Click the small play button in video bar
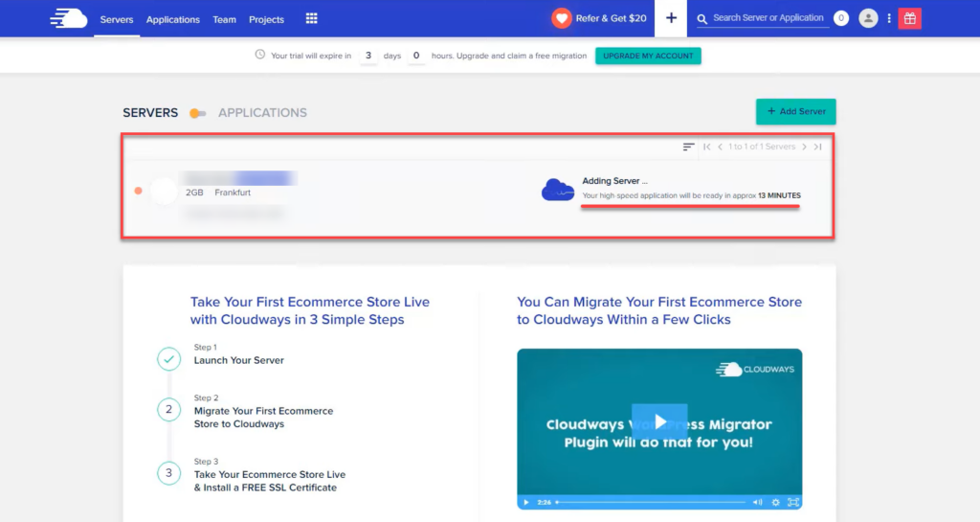The image size is (980, 522). [526, 502]
